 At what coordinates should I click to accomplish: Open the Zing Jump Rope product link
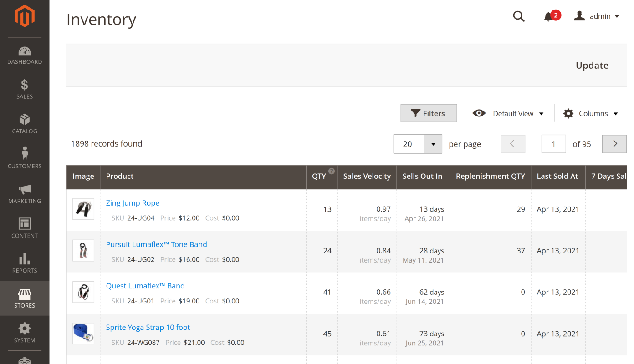pyautogui.click(x=133, y=203)
